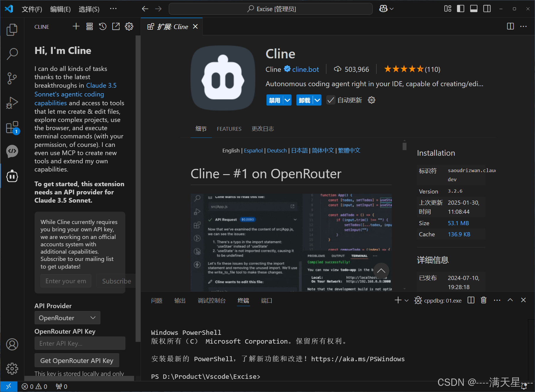Switch to the FEATURES tab
The height and width of the screenshot is (392, 535).
pyautogui.click(x=229, y=129)
